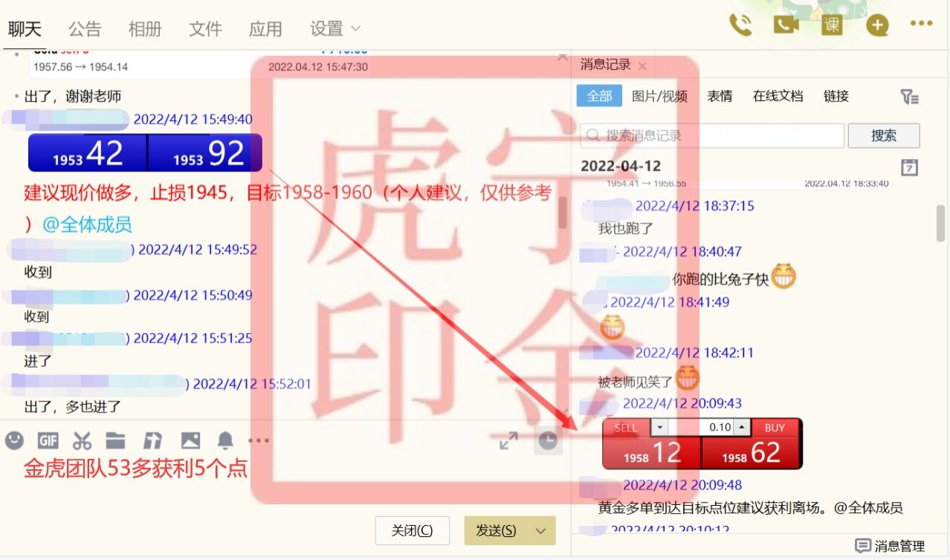The height and width of the screenshot is (560, 950).
Task: Open the 1953.42 / 1953.92 quote image
Action: click(x=145, y=152)
